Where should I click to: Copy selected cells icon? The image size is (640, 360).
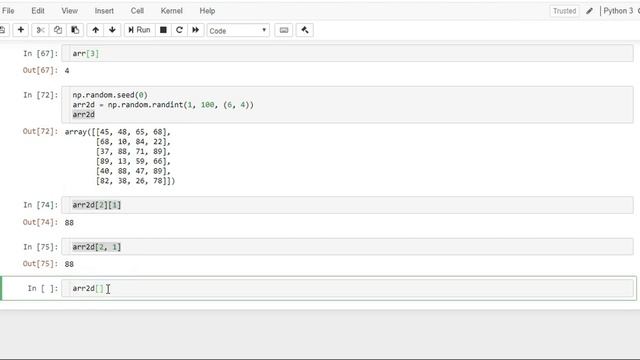pos(58,30)
